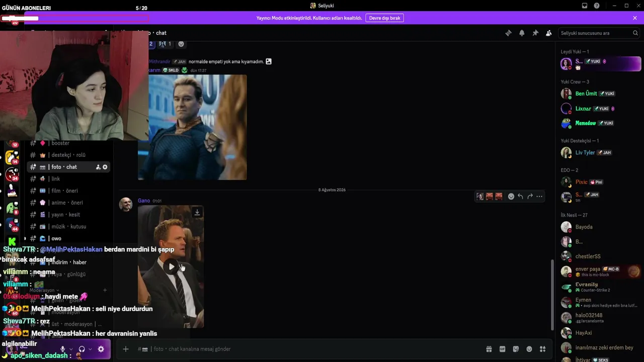Open the sticker picker
The image size is (644, 362).
coord(516,349)
